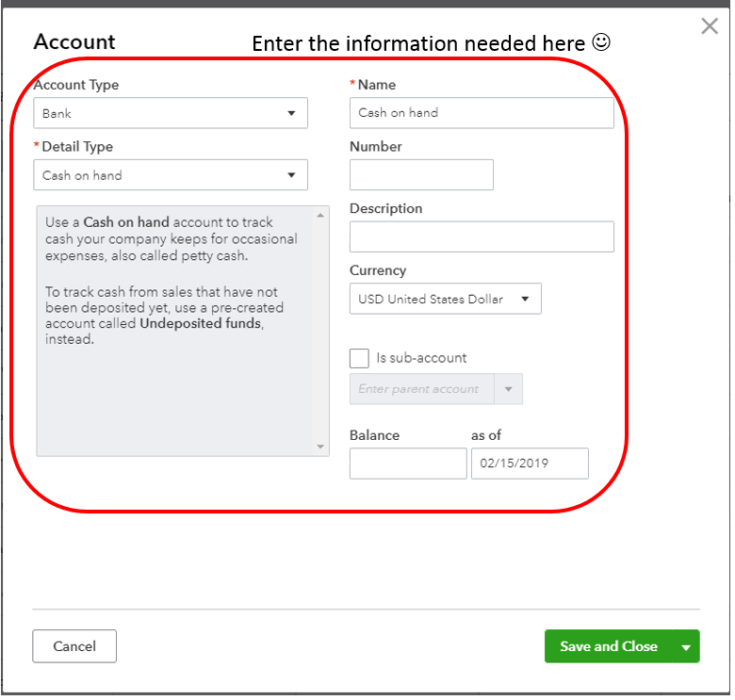Open the Account Type dropdown showing Bank
The image size is (735, 700).
[171, 114]
